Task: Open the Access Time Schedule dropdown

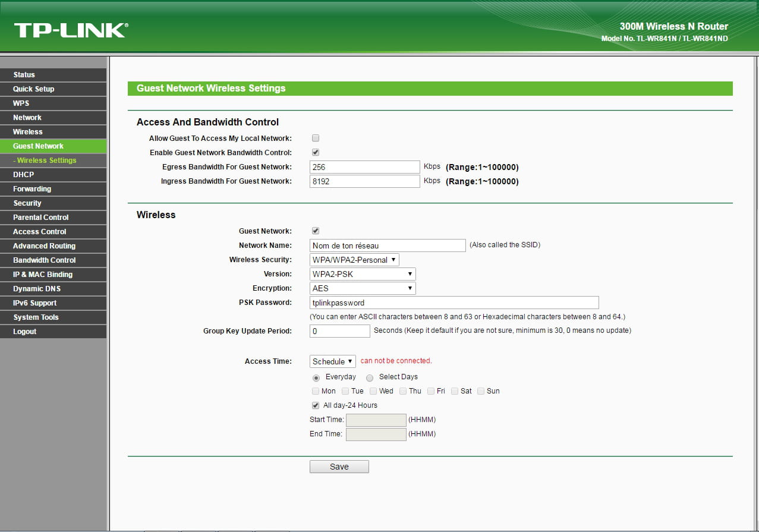Action: 332,361
